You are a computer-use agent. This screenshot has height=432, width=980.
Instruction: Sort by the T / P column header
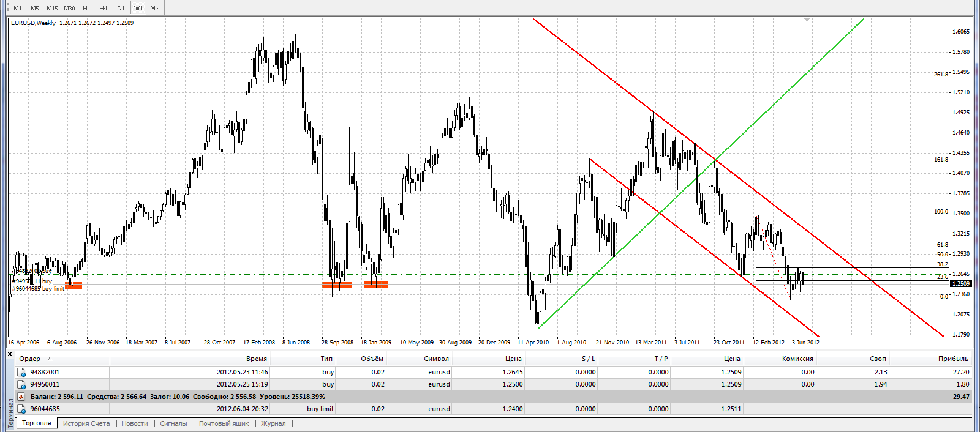pos(661,359)
